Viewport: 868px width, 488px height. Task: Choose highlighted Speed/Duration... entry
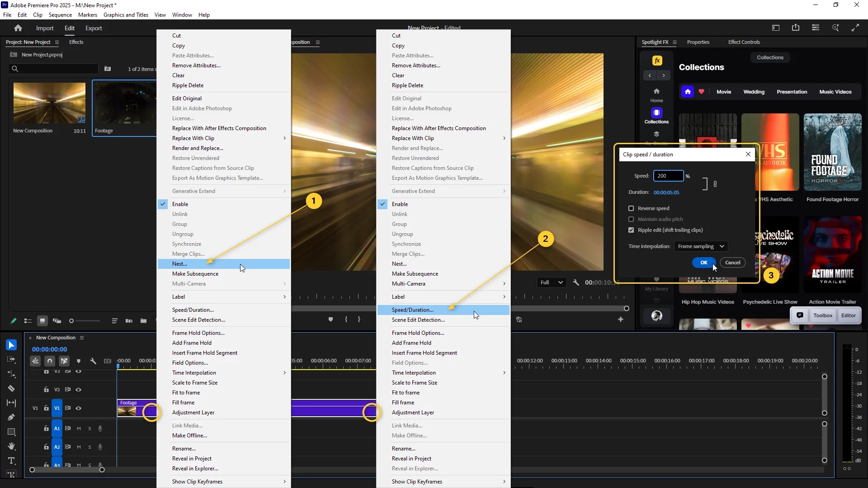click(443, 310)
